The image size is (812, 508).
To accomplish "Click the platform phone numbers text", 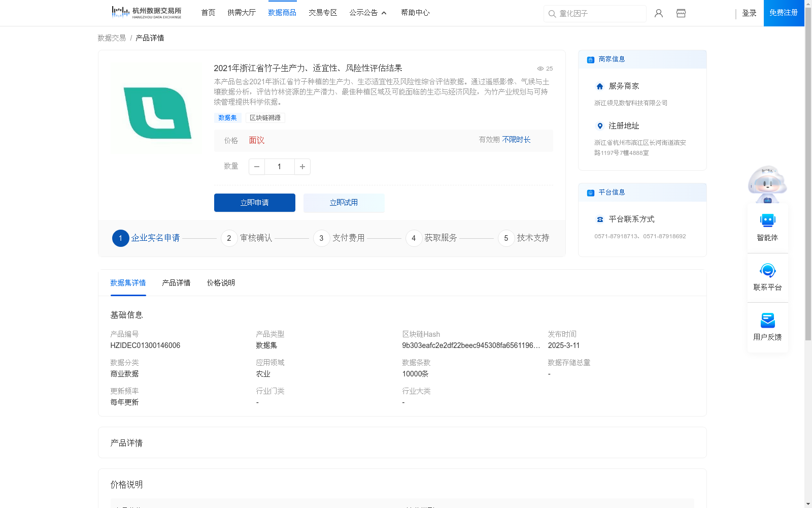I will [x=640, y=236].
